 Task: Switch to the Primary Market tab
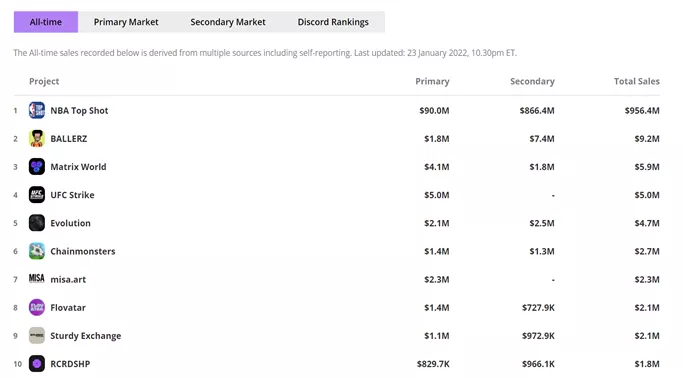(x=126, y=22)
